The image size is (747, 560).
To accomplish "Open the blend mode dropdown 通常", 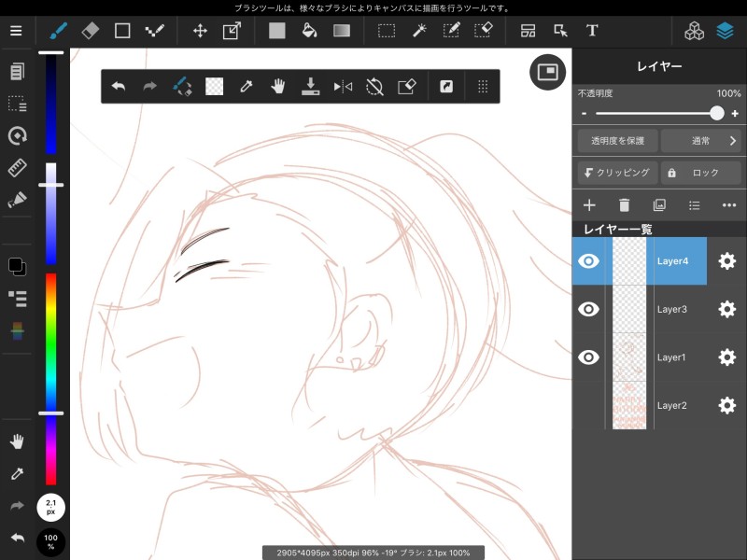I will point(700,141).
